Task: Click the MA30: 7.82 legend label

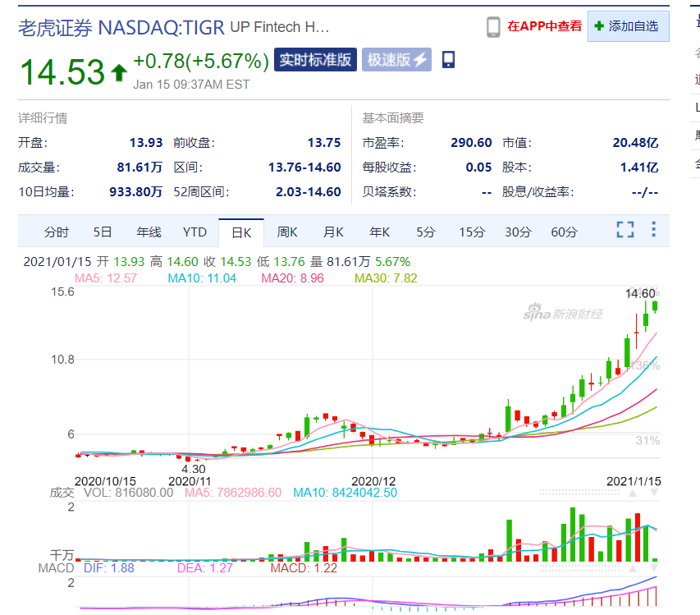Action: pyautogui.click(x=386, y=278)
